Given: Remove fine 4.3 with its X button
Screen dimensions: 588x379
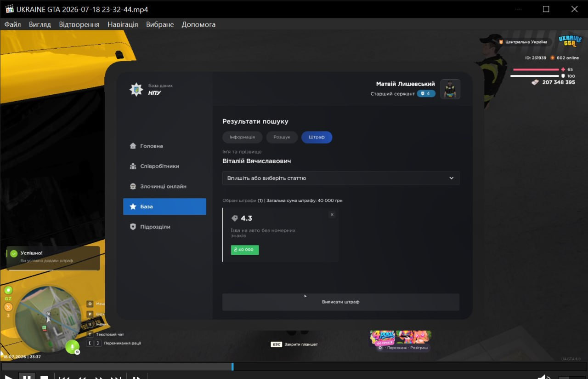Looking at the screenshot, I should [x=332, y=214].
